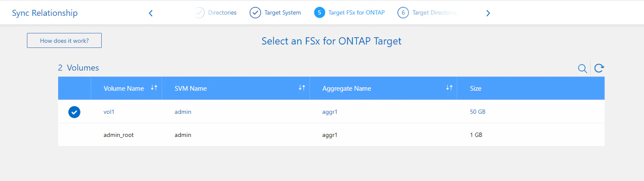
Task: Click Select an FSx for ONTAP Target heading
Action: pos(332,41)
